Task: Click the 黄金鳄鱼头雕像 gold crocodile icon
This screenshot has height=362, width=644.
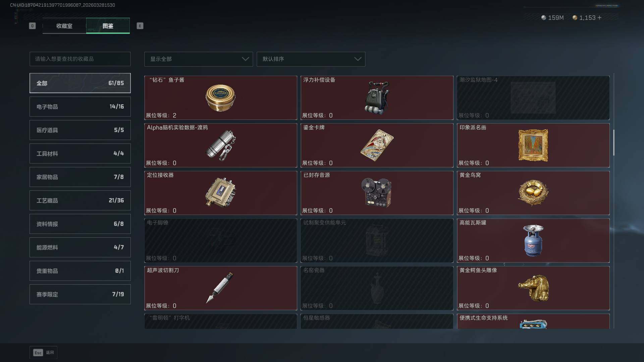Action: click(x=533, y=288)
